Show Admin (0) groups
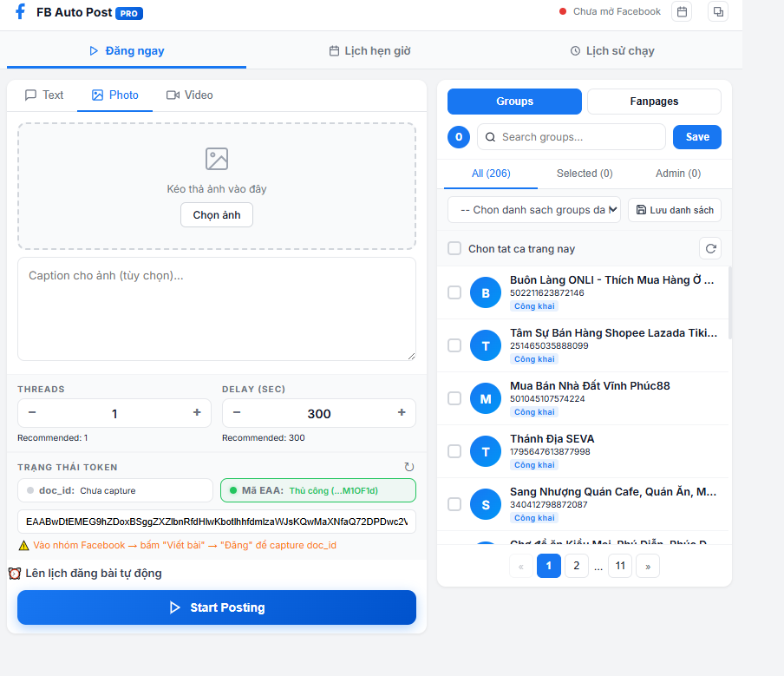 pyautogui.click(x=678, y=174)
